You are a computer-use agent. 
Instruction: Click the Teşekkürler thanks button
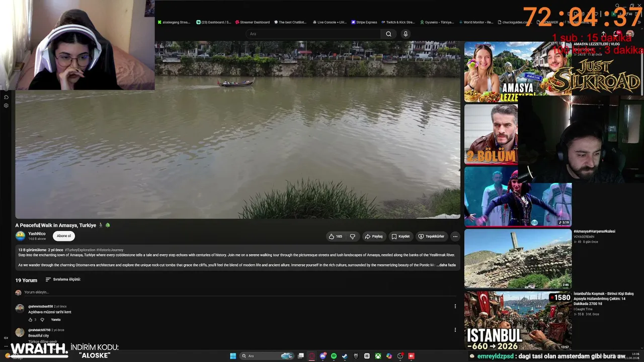[432, 236]
